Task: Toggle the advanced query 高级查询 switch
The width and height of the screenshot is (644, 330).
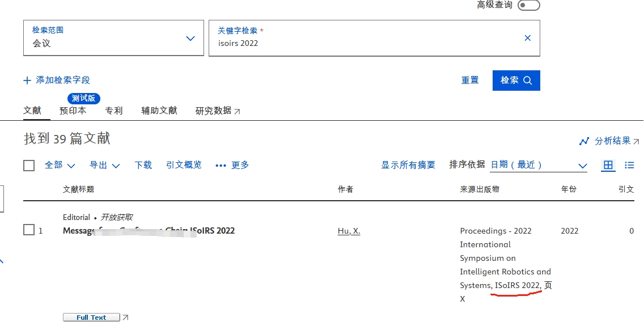Action: tap(528, 5)
